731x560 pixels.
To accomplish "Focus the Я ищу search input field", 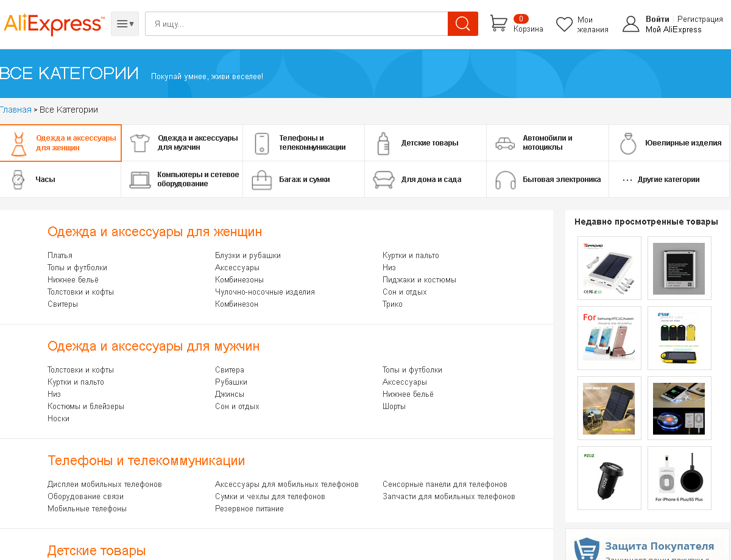I will click(296, 24).
